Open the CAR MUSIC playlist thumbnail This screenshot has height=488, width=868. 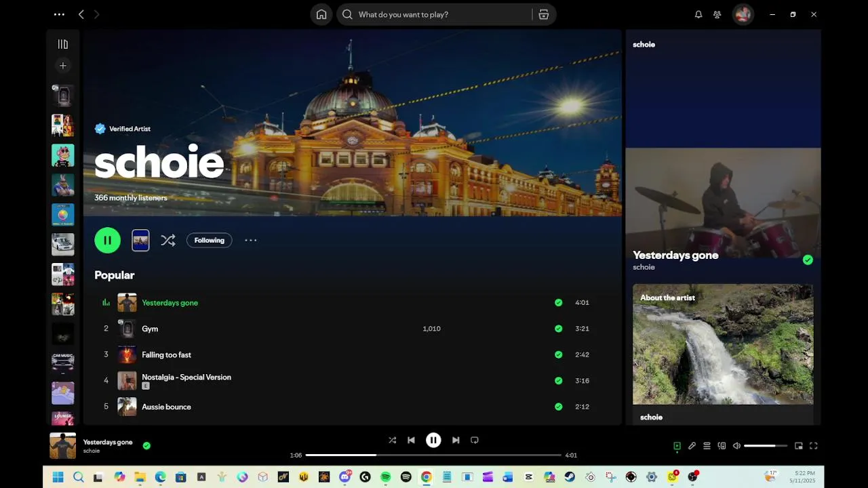pyautogui.click(x=63, y=363)
